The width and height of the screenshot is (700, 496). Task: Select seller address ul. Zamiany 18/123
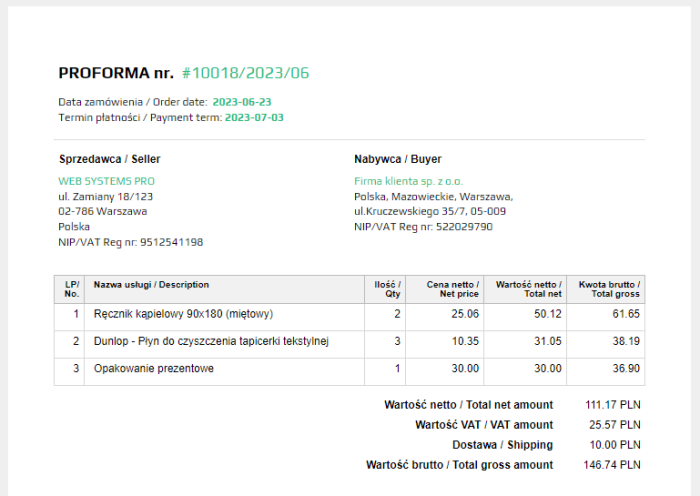105,197
